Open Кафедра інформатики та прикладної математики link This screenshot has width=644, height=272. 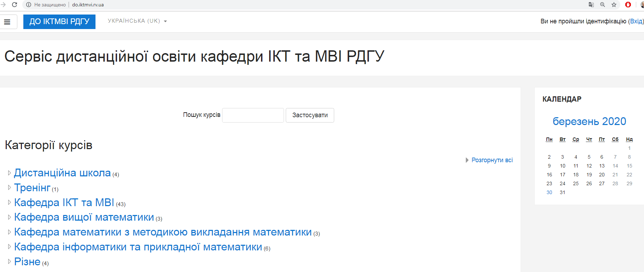(138, 247)
